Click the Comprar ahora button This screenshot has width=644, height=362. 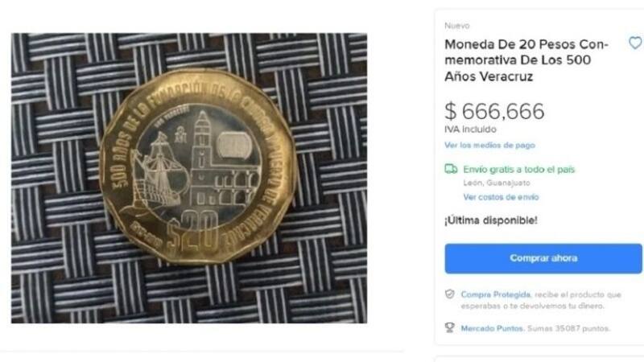[543, 258]
